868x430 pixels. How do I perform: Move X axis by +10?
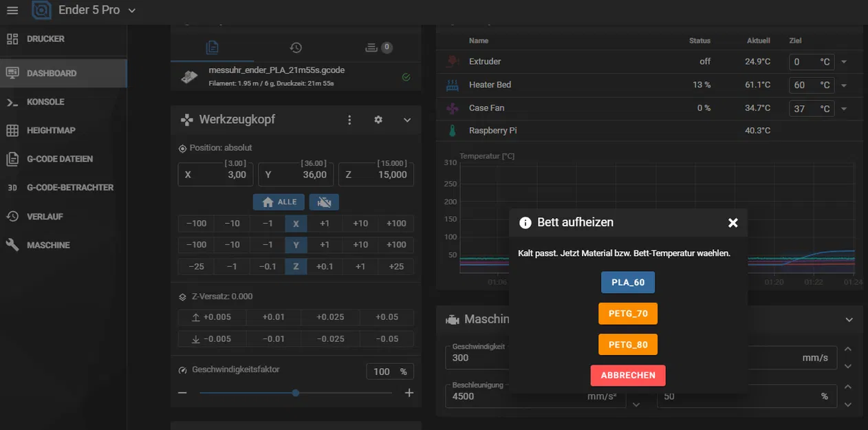click(360, 224)
